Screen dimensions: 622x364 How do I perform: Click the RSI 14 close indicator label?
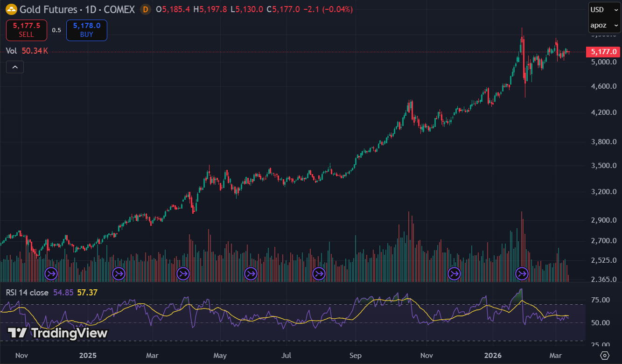tap(28, 292)
